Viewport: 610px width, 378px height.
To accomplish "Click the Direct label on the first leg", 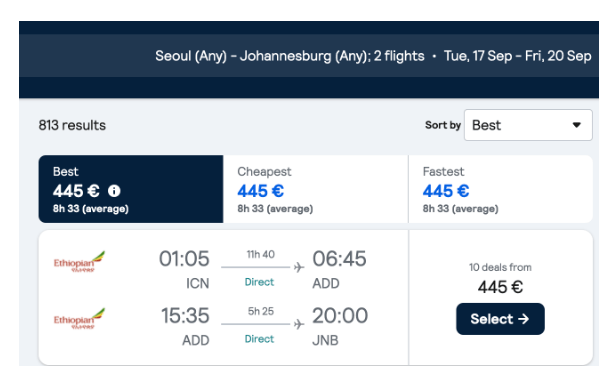I will (259, 282).
